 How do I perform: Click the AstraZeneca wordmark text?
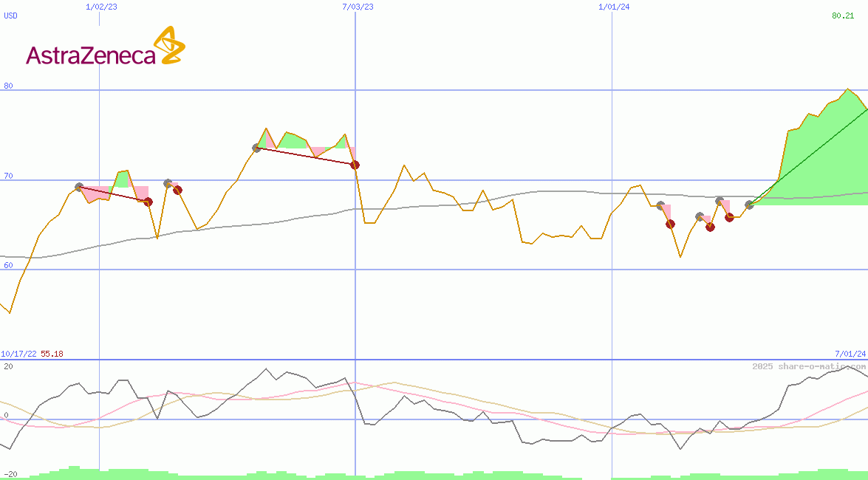pos(91,55)
